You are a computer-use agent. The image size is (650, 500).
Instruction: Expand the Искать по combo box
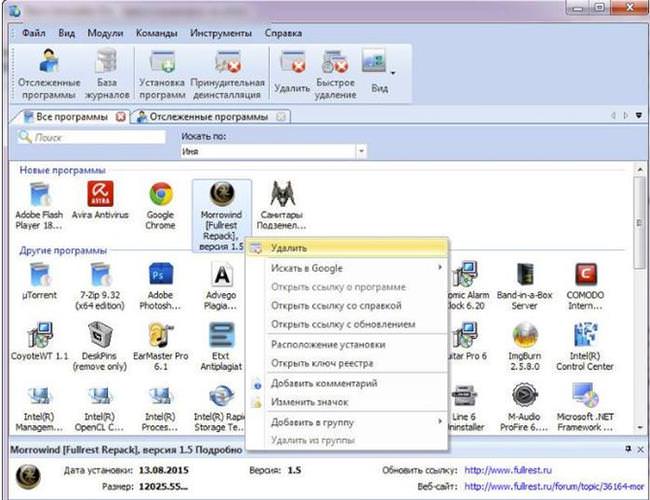point(361,151)
